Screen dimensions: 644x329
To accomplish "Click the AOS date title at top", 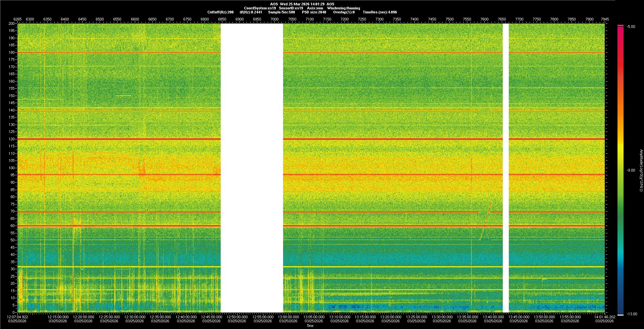I will [302, 4].
